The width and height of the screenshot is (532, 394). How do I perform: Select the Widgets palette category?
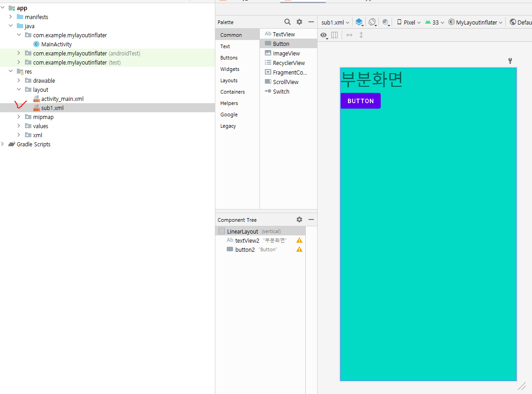coord(237,69)
